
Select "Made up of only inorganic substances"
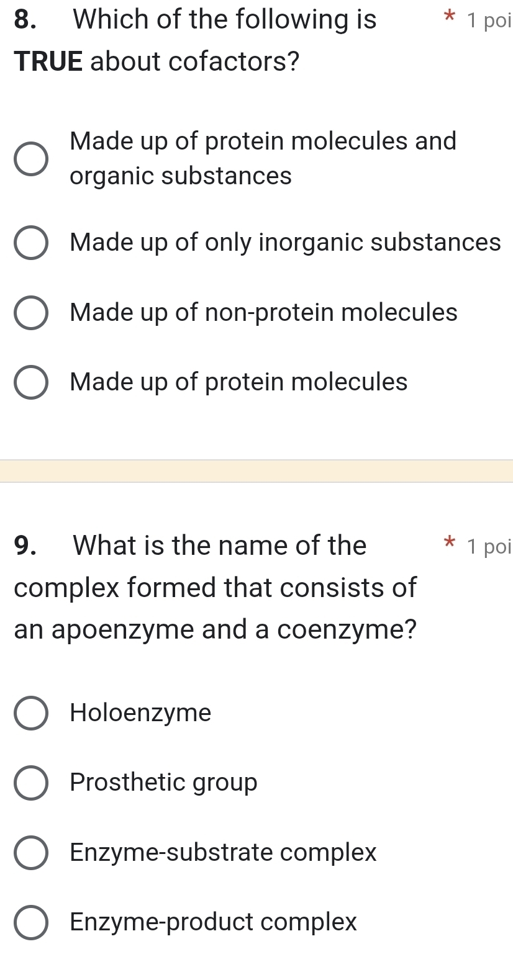(x=32, y=243)
